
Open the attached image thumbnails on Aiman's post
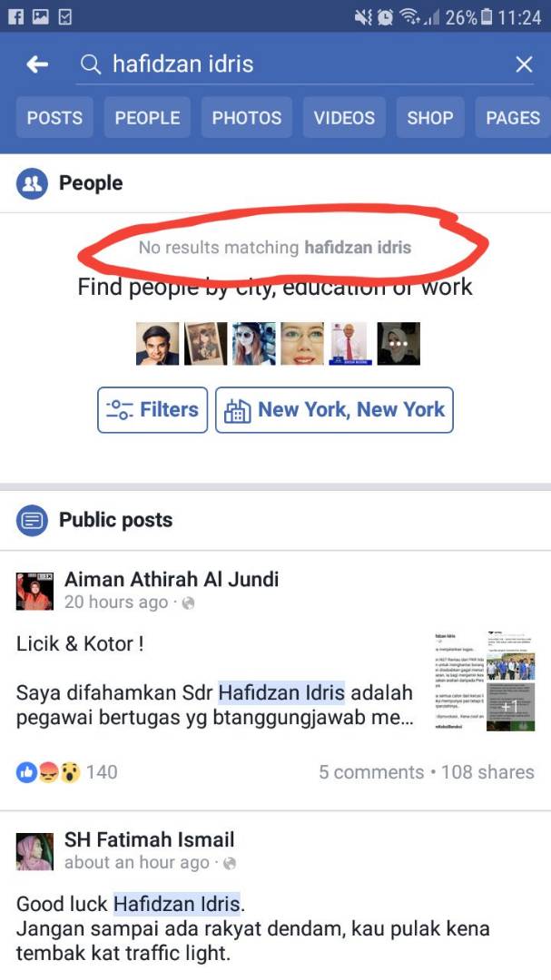(486, 680)
